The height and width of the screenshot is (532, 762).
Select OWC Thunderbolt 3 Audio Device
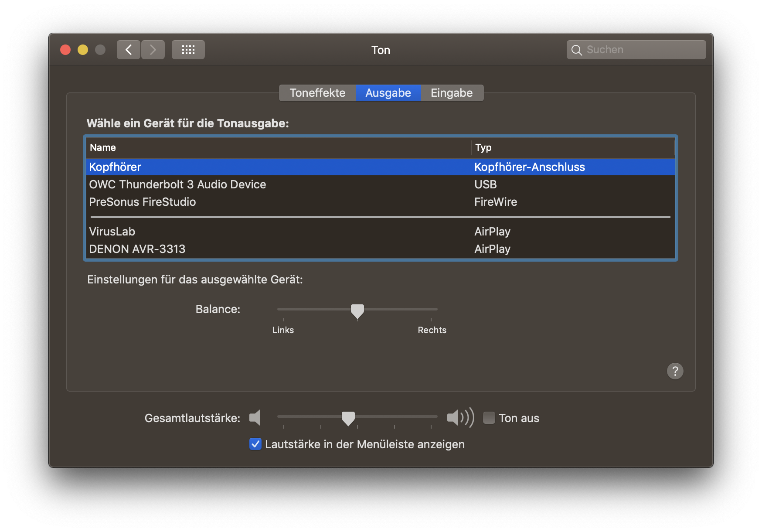pyautogui.click(x=177, y=184)
